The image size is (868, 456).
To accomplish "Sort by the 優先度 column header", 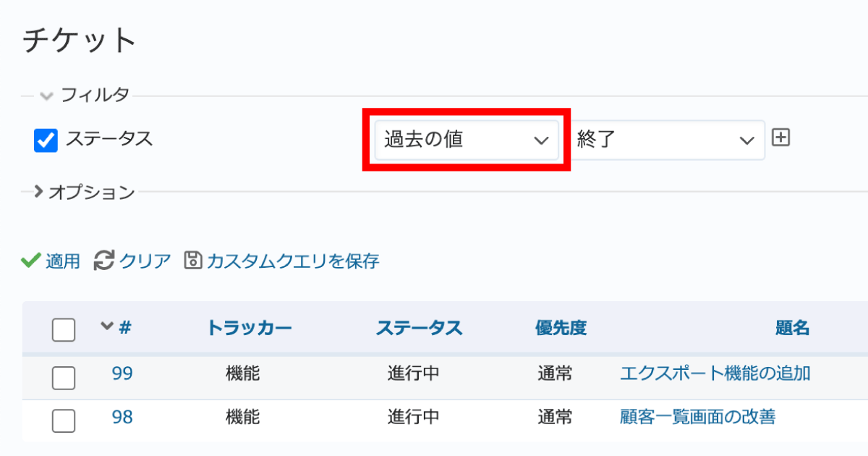I will point(561,328).
